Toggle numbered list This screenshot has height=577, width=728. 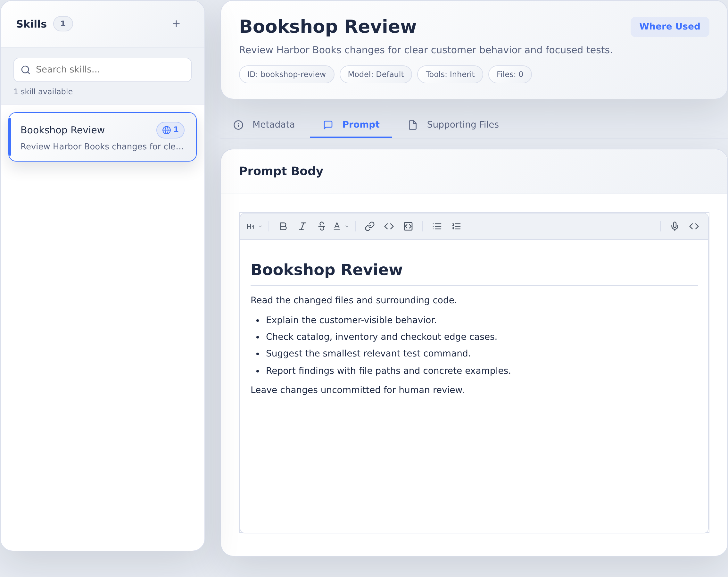click(456, 226)
